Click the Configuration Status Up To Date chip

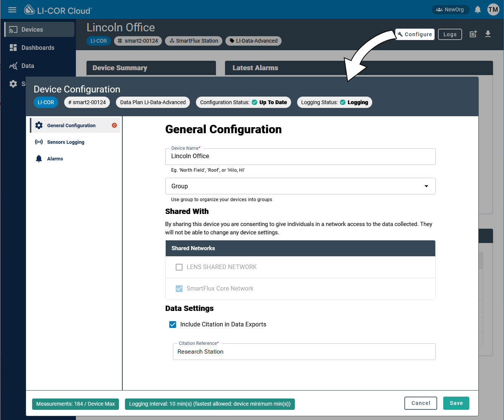click(x=244, y=102)
